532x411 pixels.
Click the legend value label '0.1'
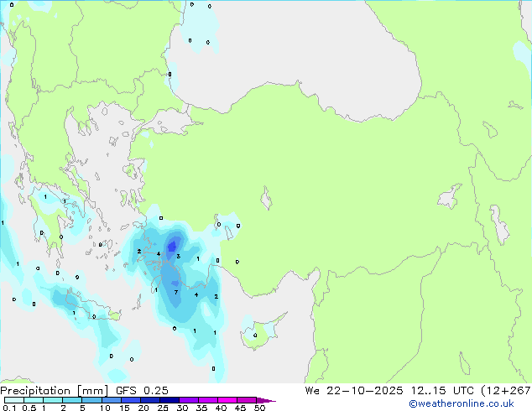pos(9,408)
